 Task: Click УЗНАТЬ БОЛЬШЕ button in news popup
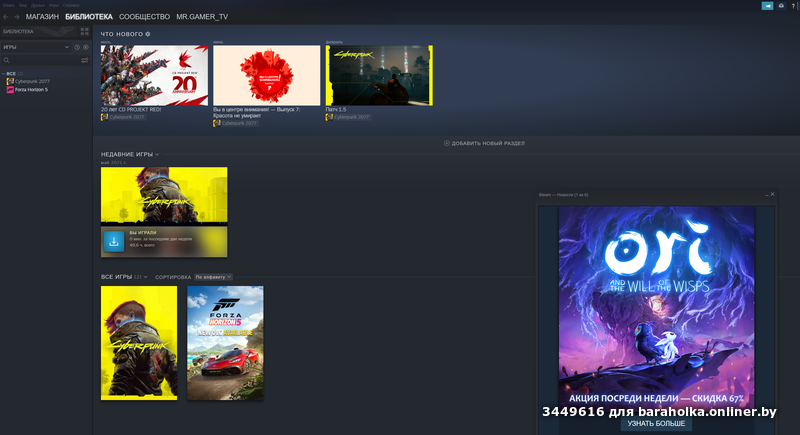coord(656,423)
